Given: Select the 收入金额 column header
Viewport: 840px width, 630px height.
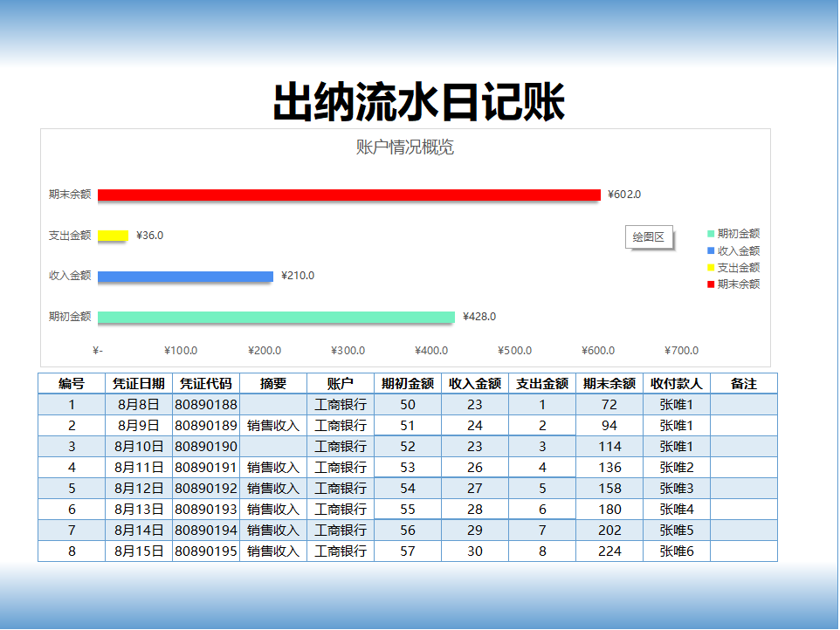Looking at the screenshot, I should tap(475, 384).
